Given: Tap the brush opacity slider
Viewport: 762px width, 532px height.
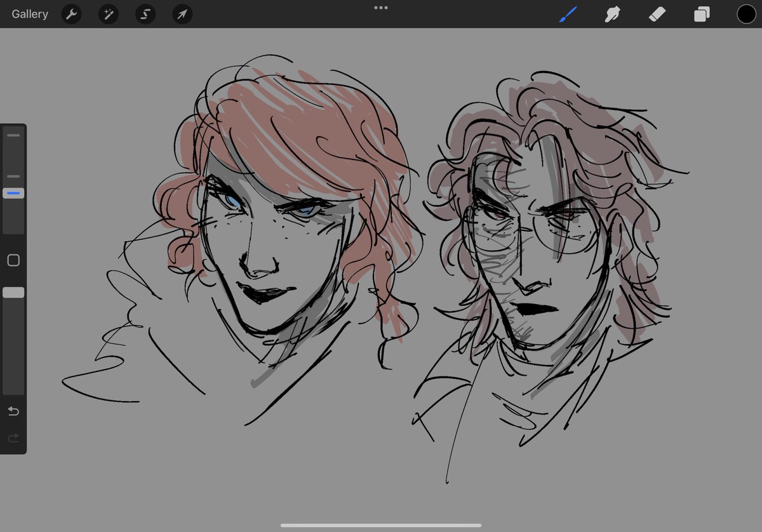Looking at the screenshot, I should (x=13, y=292).
